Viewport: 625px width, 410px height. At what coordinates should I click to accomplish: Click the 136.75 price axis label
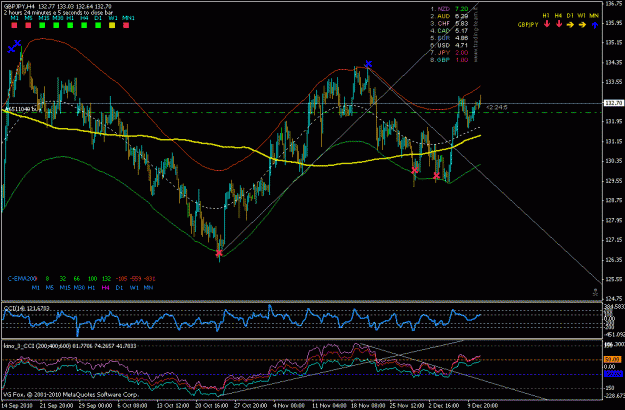613,3
